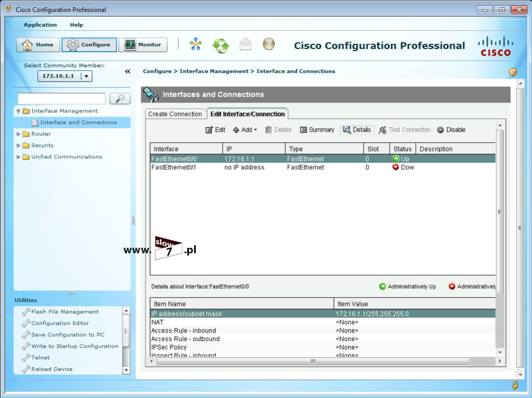This screenshot has height=398, width=532.
Task: Click the green Refresh arrows icon
Action: 221,45
